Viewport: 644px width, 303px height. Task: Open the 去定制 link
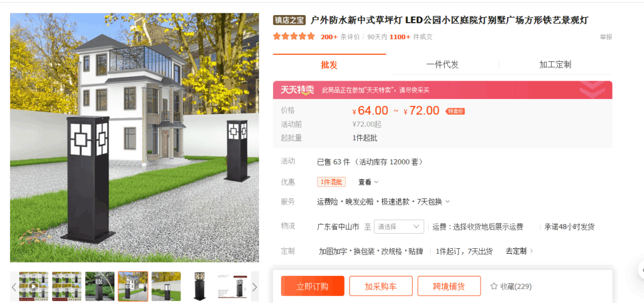click(519, 251)
